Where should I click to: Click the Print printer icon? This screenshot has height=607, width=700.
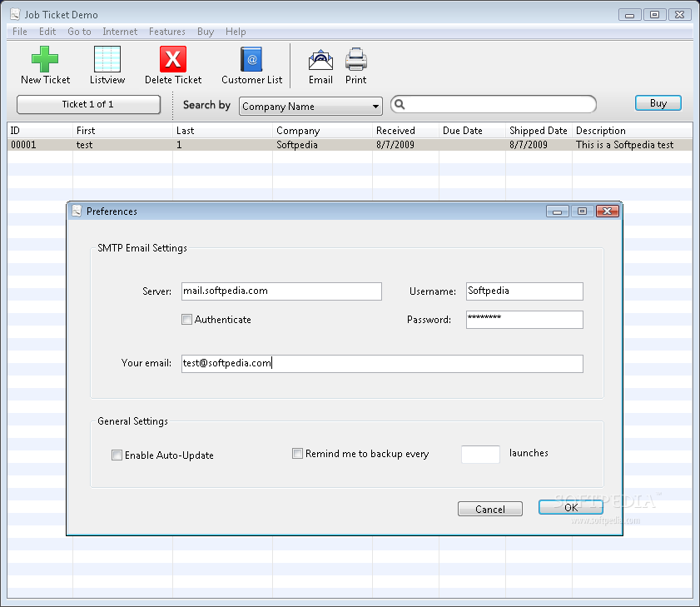[x=355, y=59]
